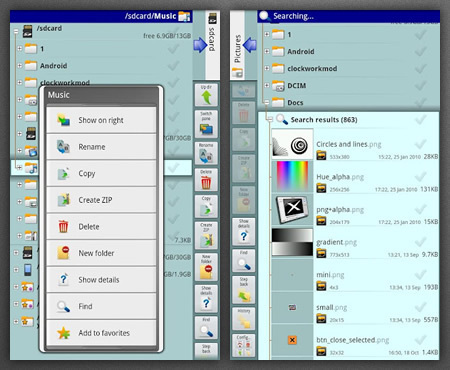Open the rainbow Hue_alpha thumbnail

[292, 176]
